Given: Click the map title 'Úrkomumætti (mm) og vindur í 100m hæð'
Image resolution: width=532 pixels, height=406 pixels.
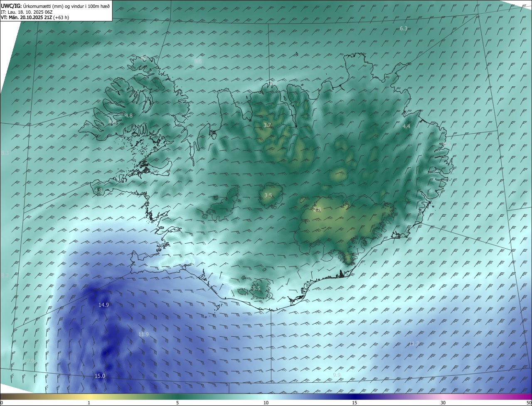Looking at the screenshot, I should pyautogui.click(x=66, y=6).
